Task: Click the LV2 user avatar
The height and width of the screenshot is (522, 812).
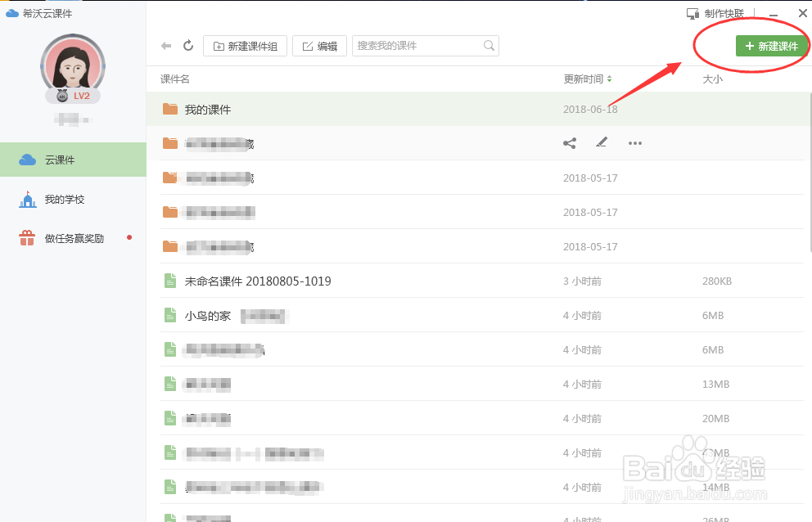Action: point(73,67)
